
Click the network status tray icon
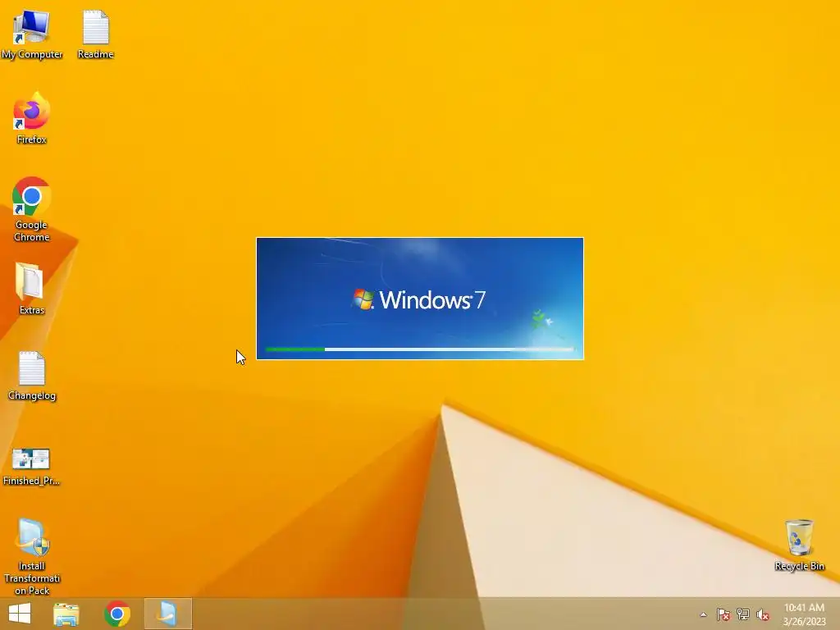[743, 614]
